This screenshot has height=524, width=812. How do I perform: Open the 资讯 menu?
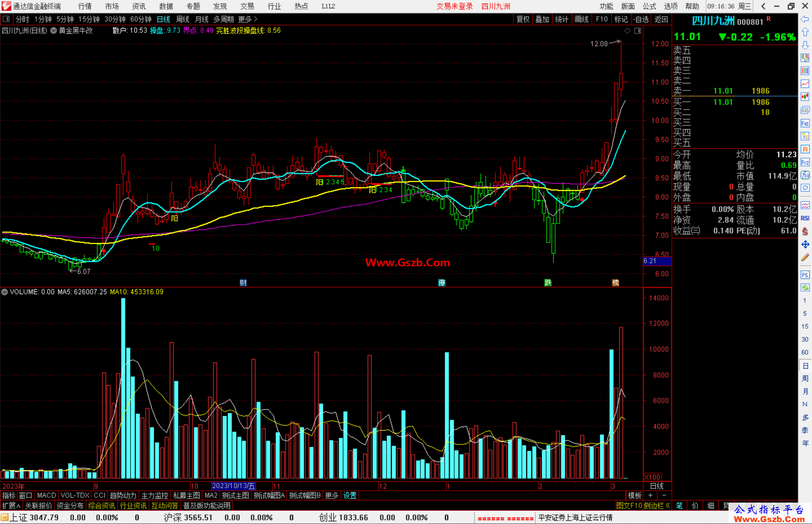point(139,6)
